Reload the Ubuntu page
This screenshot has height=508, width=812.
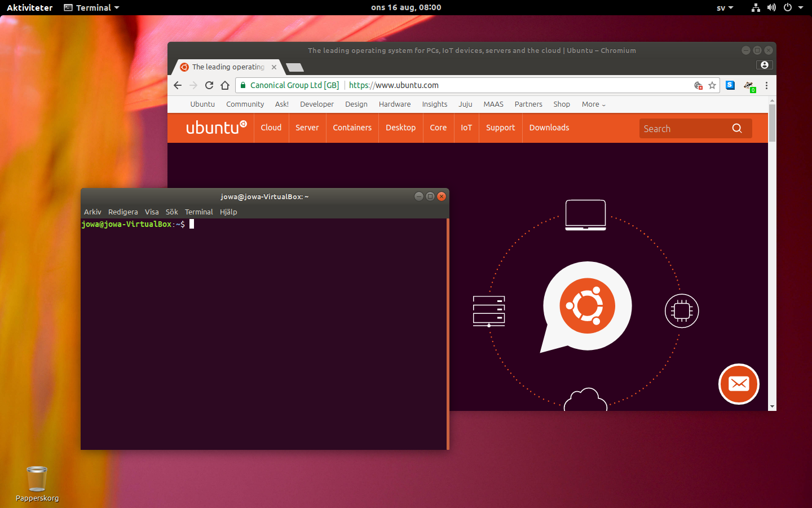[209, 85]
